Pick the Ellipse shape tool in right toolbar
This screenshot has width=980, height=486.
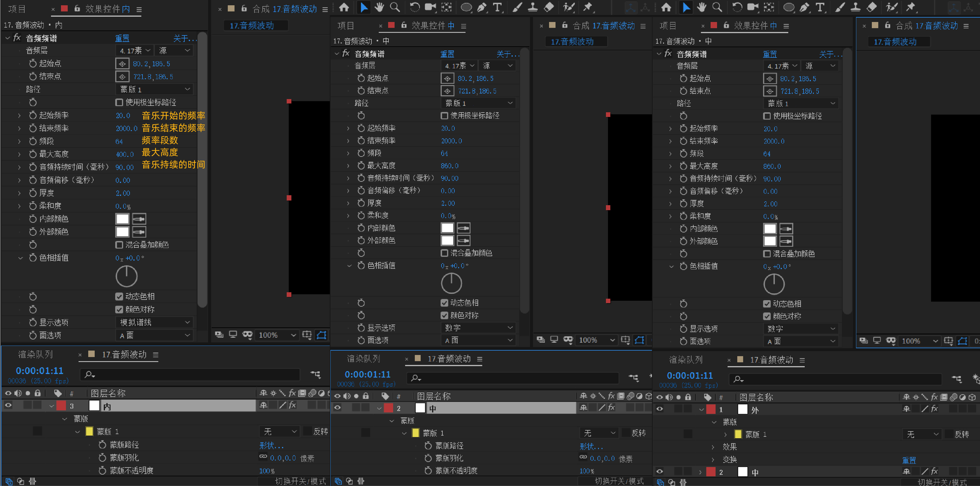[789, 7]
